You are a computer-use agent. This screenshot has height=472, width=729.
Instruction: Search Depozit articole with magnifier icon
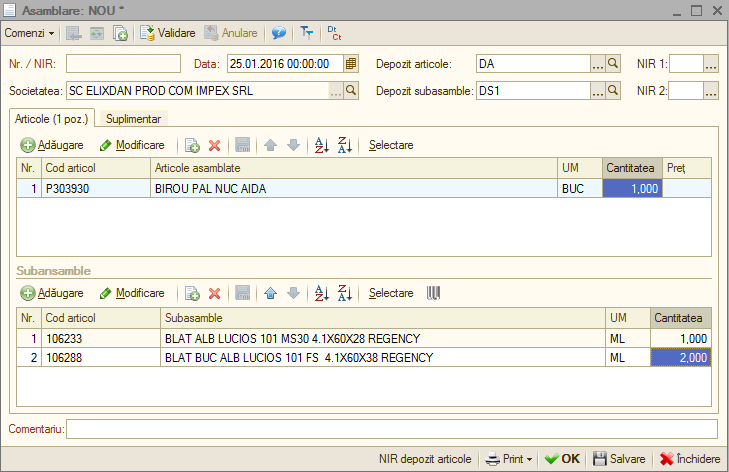click(613, 64)
